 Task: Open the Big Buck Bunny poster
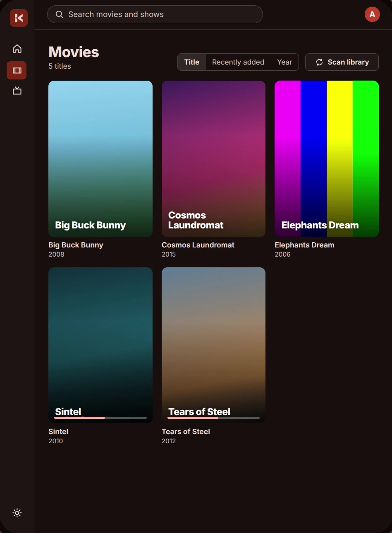[x=100, y=159]
